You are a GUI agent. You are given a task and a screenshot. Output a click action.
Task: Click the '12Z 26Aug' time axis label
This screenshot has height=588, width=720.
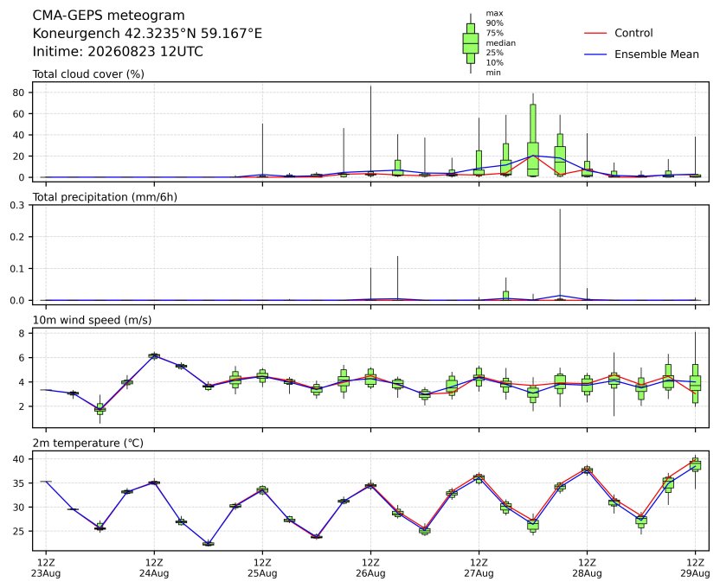pos(370,568)
